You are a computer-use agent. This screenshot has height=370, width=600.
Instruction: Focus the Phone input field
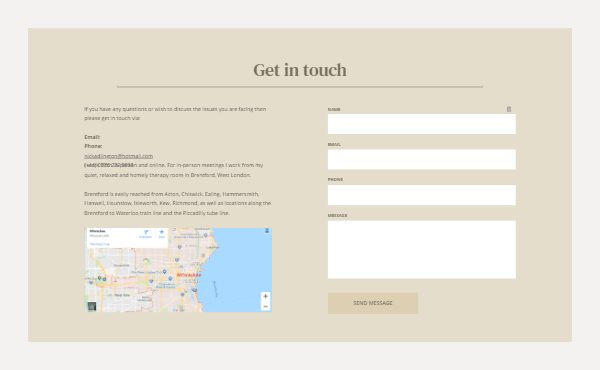click(x=422, y=195)
